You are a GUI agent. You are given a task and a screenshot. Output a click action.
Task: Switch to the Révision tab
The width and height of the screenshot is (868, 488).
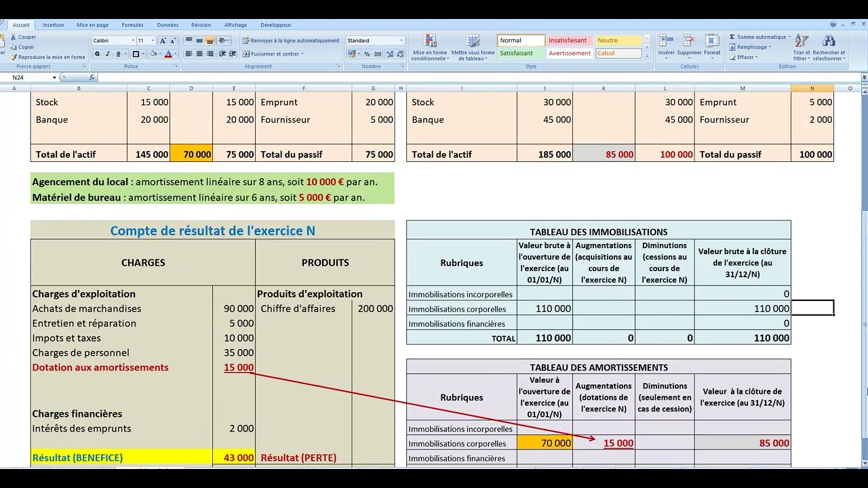(201, 25)
